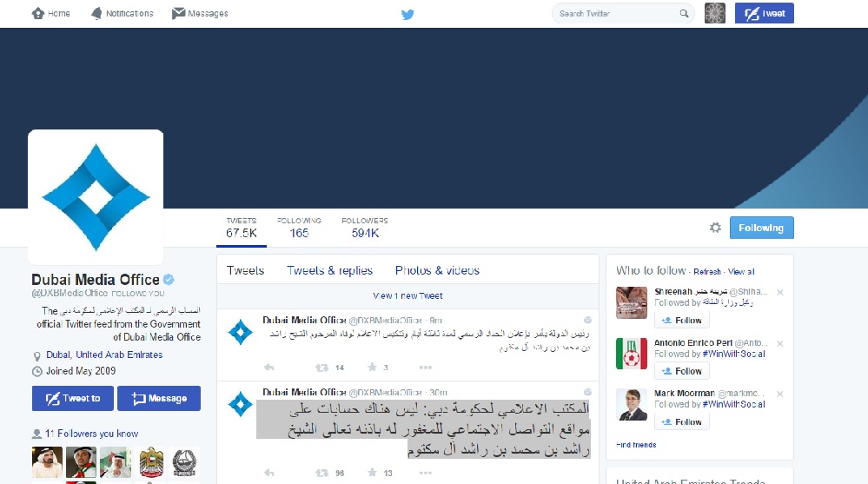Open the gear settings dropdown

tap(715, 228)
